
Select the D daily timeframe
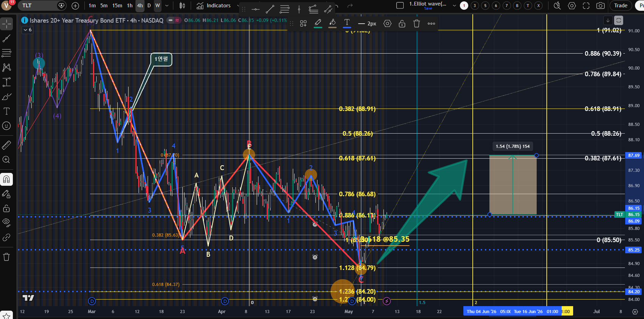(x=149, y=6)
